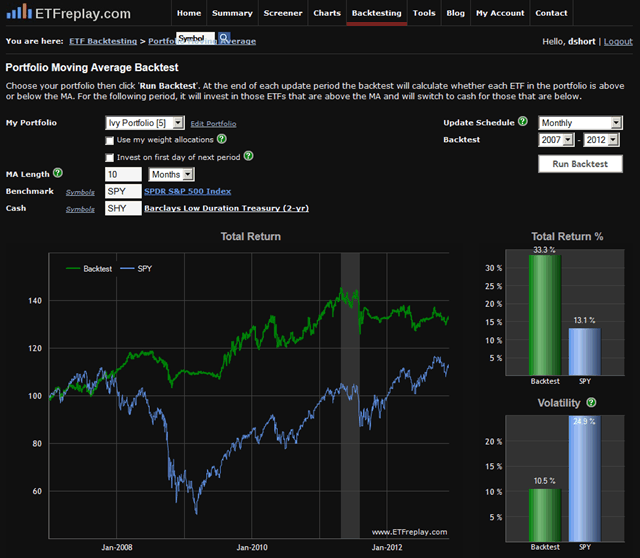This screenshot has height=558, width=640.
Task: Click the Logout link
Action: click(x=618, y=42)
